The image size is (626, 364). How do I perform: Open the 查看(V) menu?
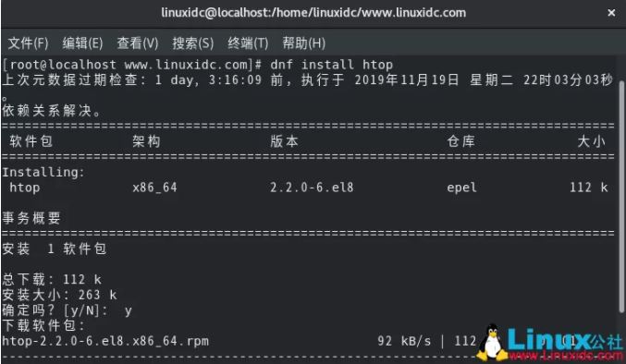pyautogui.click(x=138, y=43)
